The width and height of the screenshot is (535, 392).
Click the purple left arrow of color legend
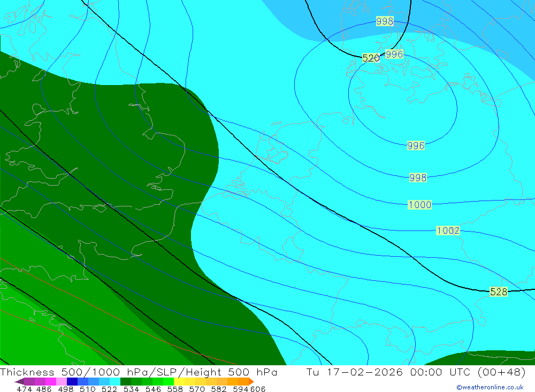pos(19,381)
